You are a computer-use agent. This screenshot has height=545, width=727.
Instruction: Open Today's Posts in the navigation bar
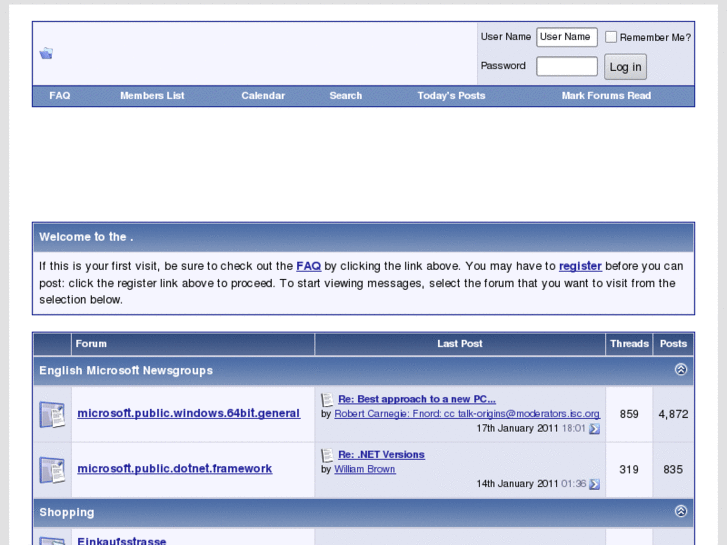(451, 96)
